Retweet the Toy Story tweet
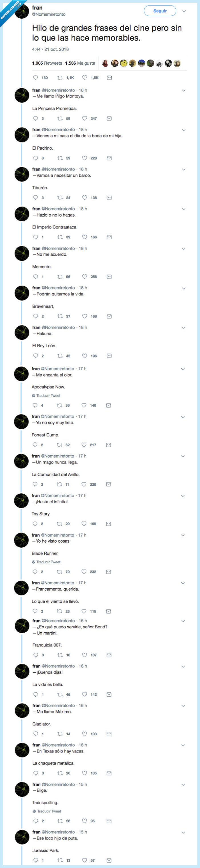 tap(60, 524)
